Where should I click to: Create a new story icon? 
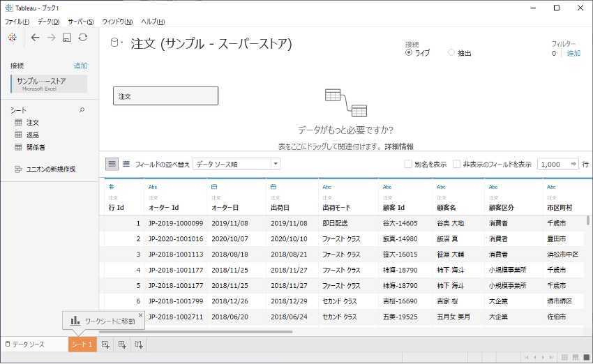(139, 344)
